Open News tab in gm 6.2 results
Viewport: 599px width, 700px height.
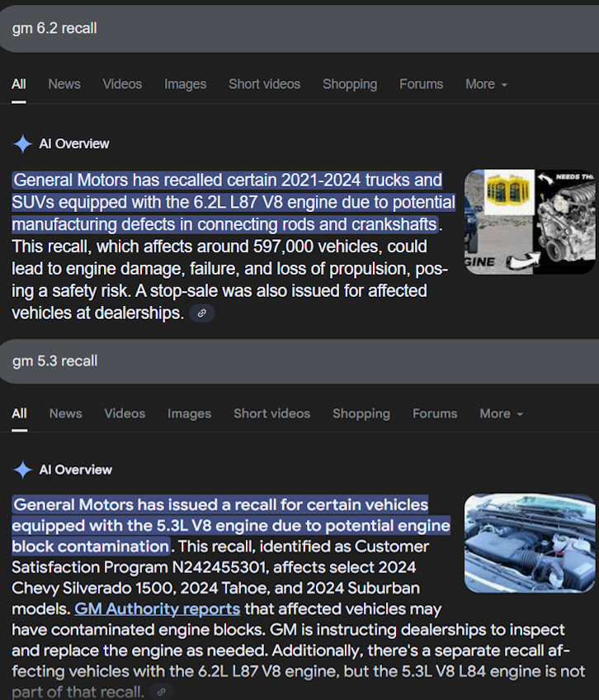tap(64, 84)
